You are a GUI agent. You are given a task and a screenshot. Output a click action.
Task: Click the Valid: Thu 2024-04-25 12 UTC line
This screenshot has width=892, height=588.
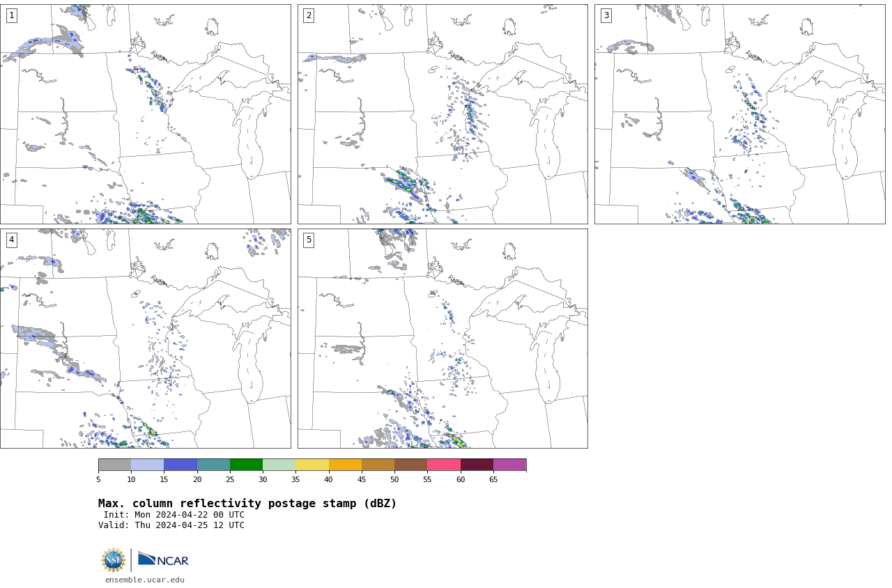pos(171,525)
